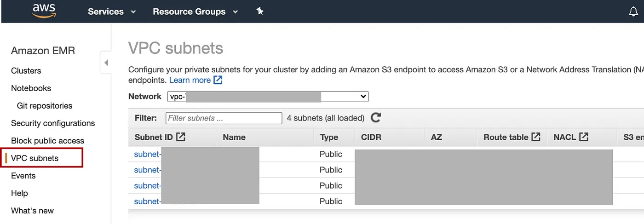Click external link icon beside Learn more
Viewport: 644px width, 224px height.
point(218,80)
